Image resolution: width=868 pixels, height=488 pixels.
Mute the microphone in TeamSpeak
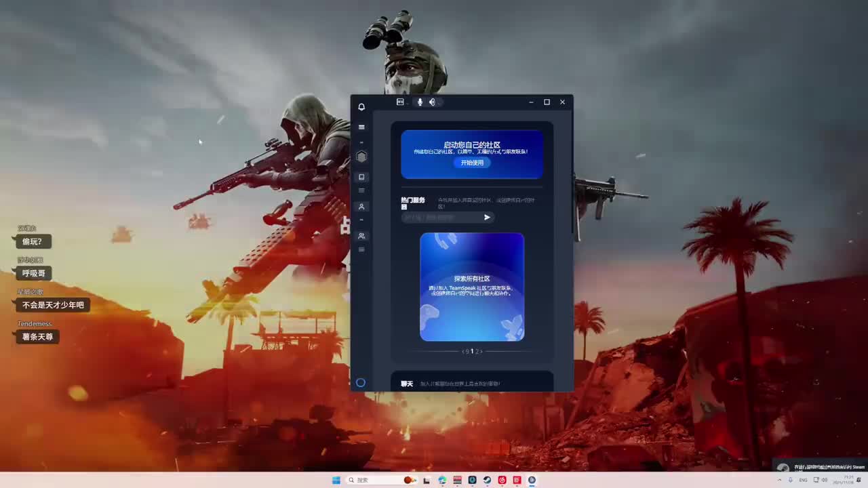(x=420, y=102)
